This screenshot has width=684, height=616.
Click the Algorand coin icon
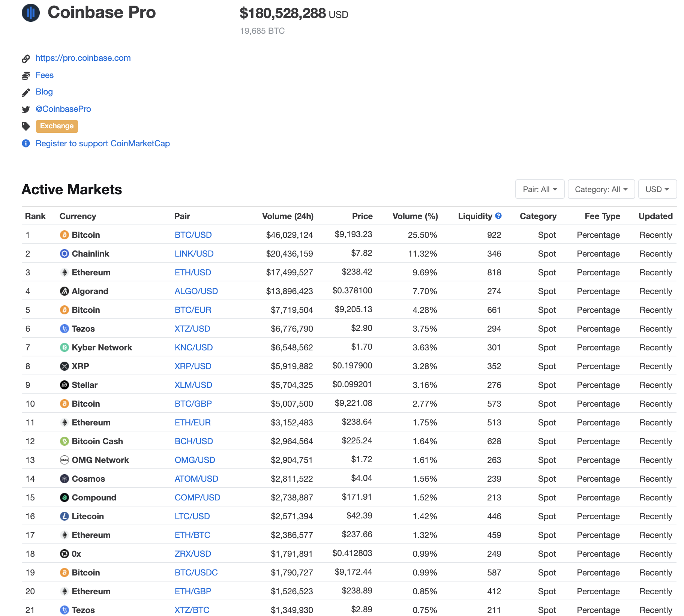(64, 291)
